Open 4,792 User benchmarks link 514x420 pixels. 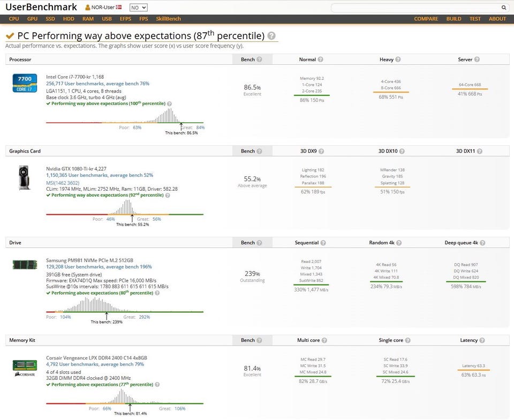coord(95,364)
